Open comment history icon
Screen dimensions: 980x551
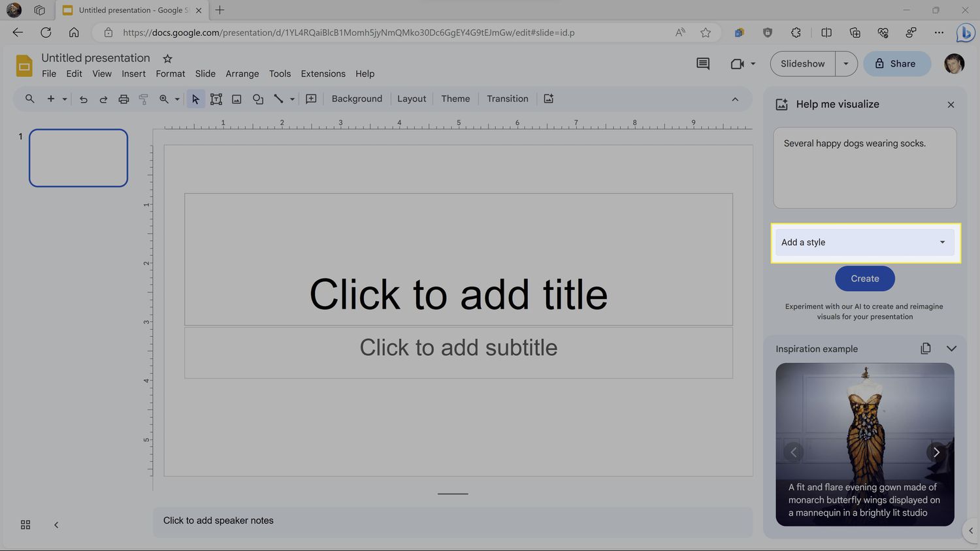pyautogui.click(x=703, y=64)
